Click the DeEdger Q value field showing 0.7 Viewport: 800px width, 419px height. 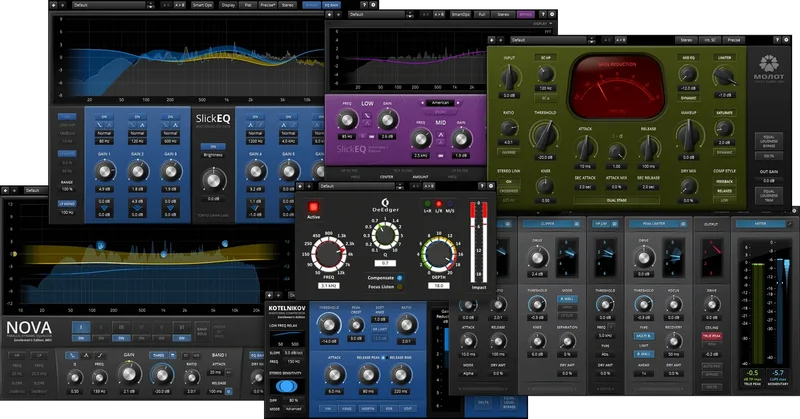(x=385, y=263)
